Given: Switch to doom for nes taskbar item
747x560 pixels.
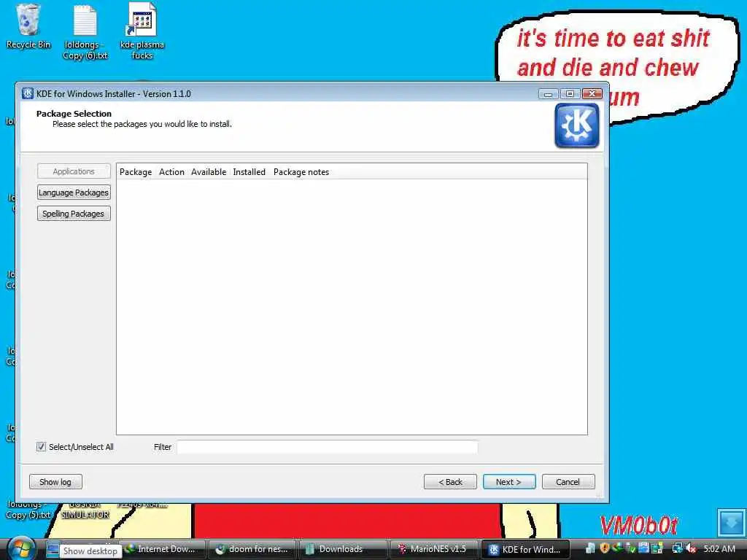Looking at the screenshot, I should pyautogui.click(x=253, y=549).
